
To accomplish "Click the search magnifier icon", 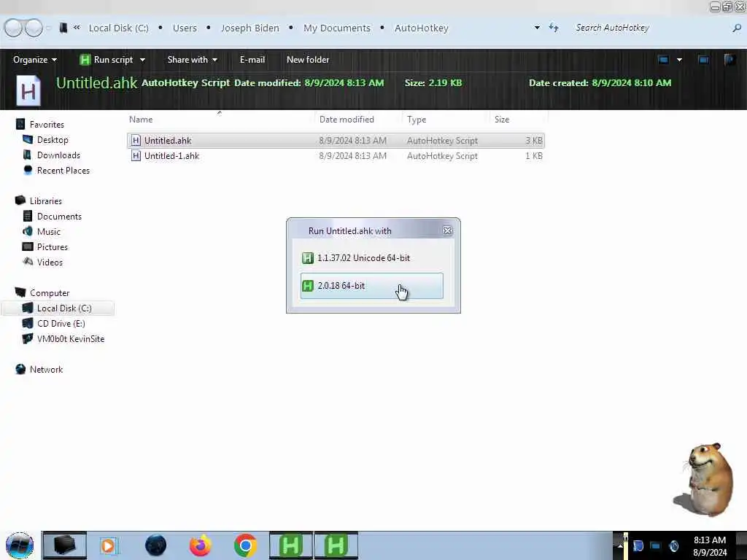I will [737, 28].
